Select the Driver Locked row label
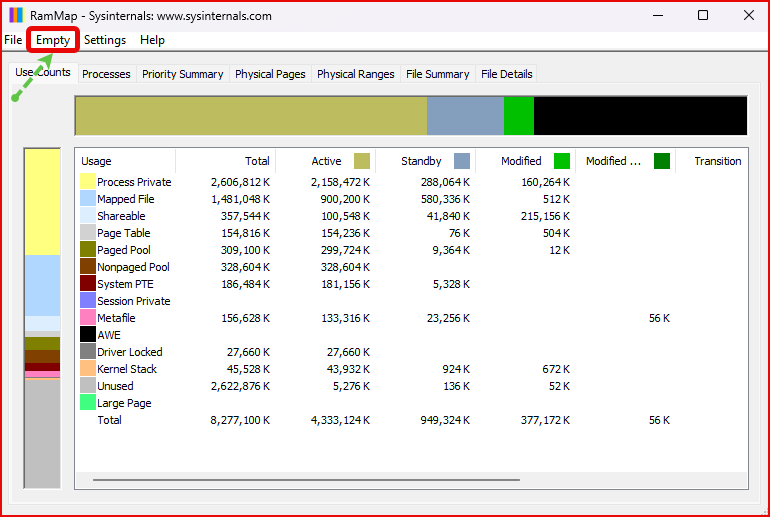Viewport: 770px width, 517px height. (x=130, y=352)
